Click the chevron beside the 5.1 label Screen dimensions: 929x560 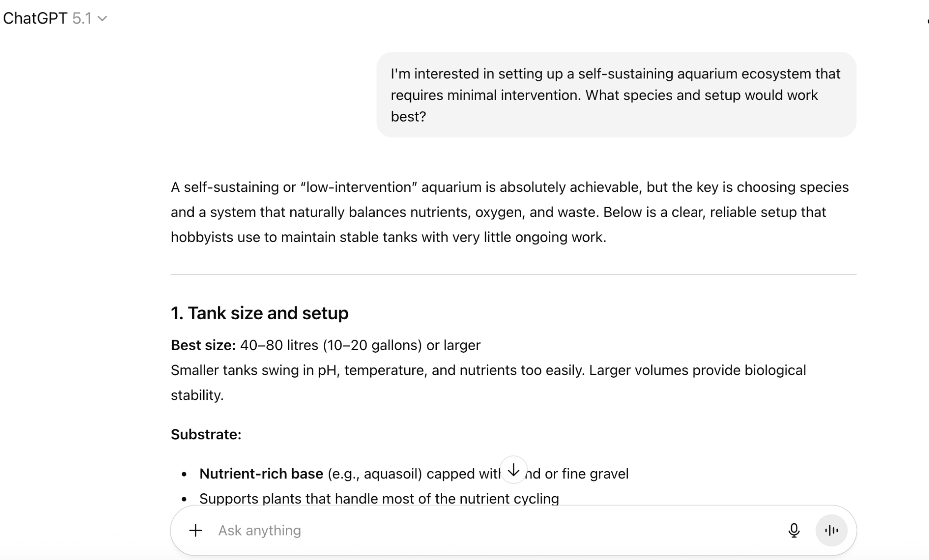pyautogui.click(x=103, y=19)
